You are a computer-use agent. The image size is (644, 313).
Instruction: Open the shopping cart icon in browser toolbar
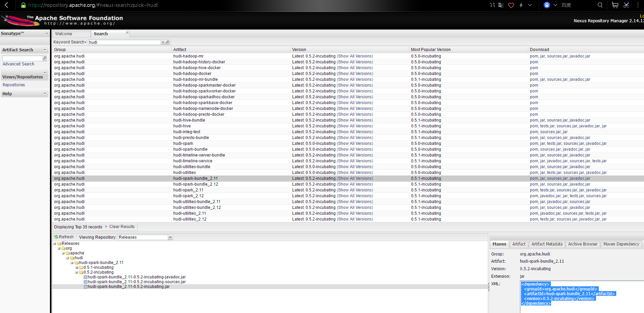(x=614, y=5)
